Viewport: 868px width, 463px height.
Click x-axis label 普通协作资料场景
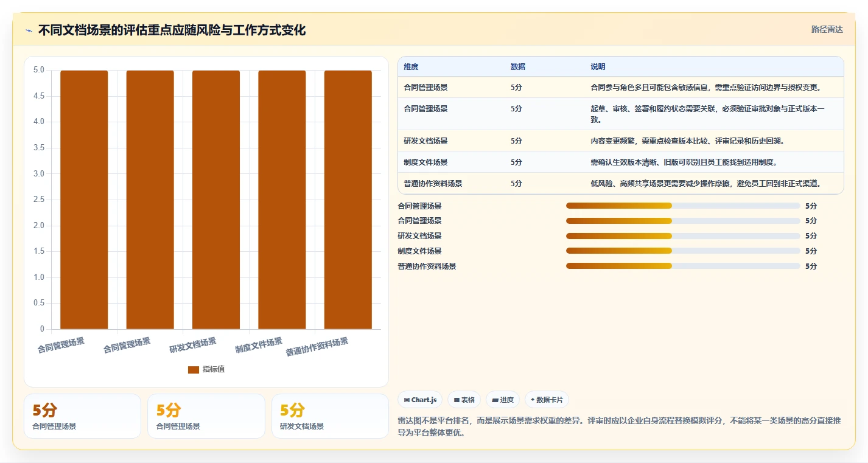(317, 347)
